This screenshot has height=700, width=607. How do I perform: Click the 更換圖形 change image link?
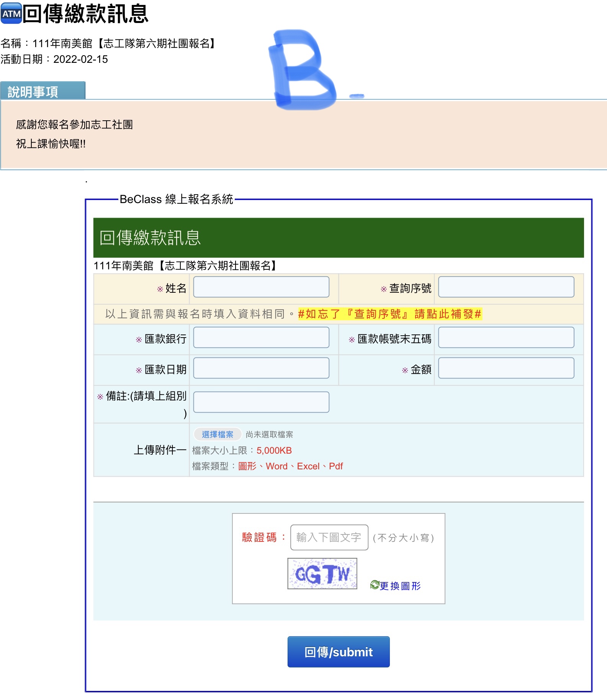[400, 586]
